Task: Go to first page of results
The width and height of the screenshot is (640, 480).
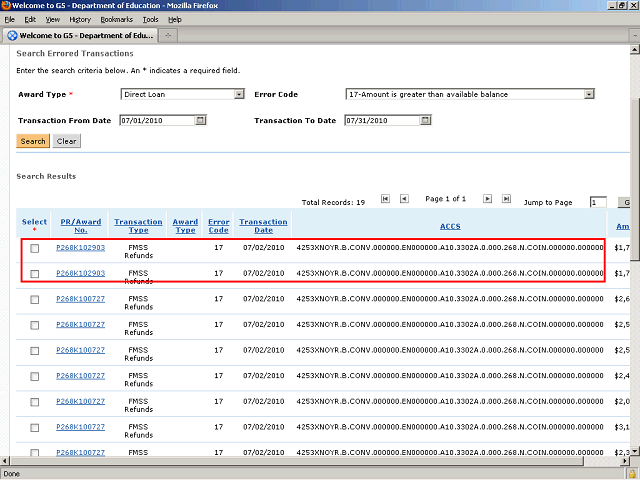Action: tap(385, 199)
